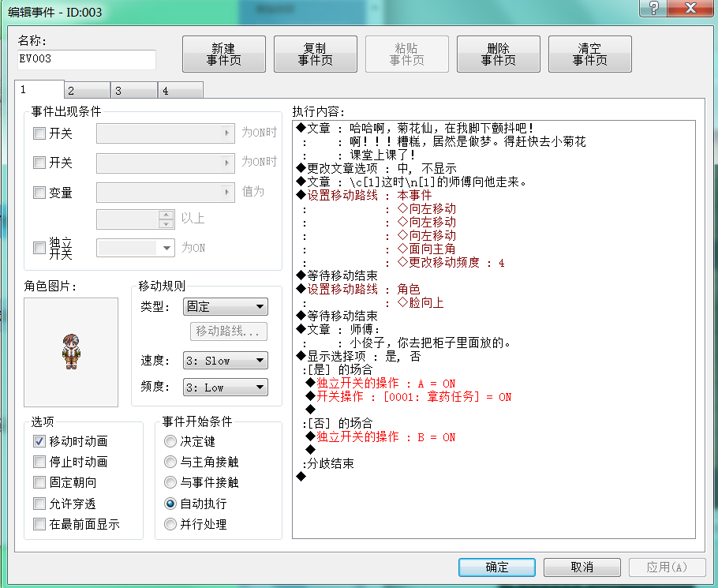Select the 与事件接触 start condition
Screen dimensions: 718x588
click(170, 482)
